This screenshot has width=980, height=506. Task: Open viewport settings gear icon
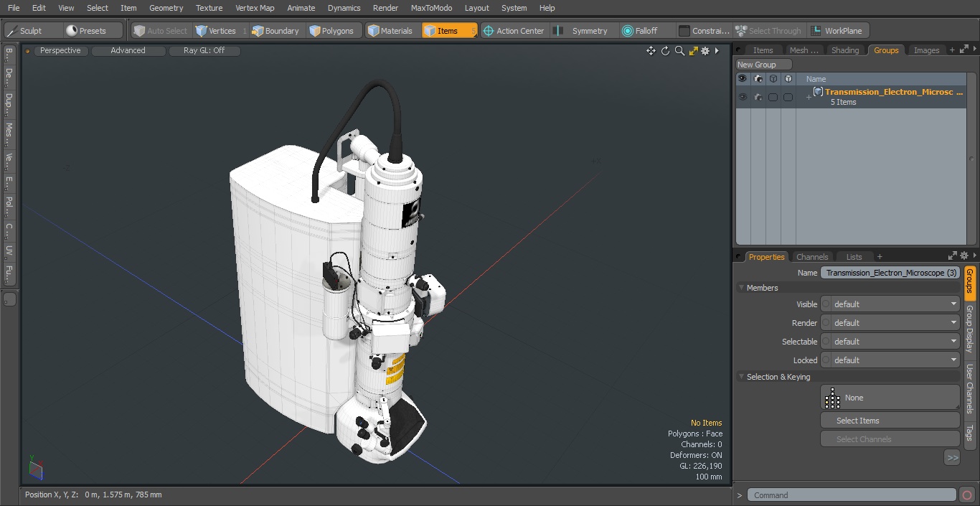pos(705,51)
